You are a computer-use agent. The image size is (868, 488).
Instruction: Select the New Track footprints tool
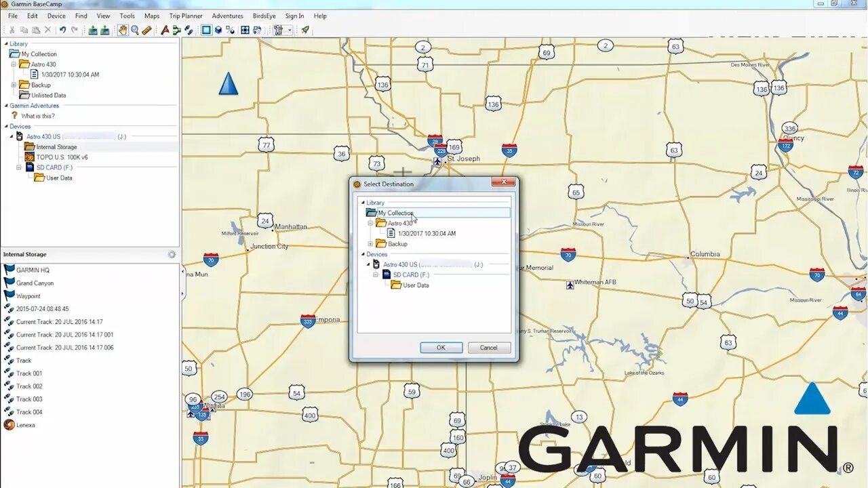pos(189,30)
